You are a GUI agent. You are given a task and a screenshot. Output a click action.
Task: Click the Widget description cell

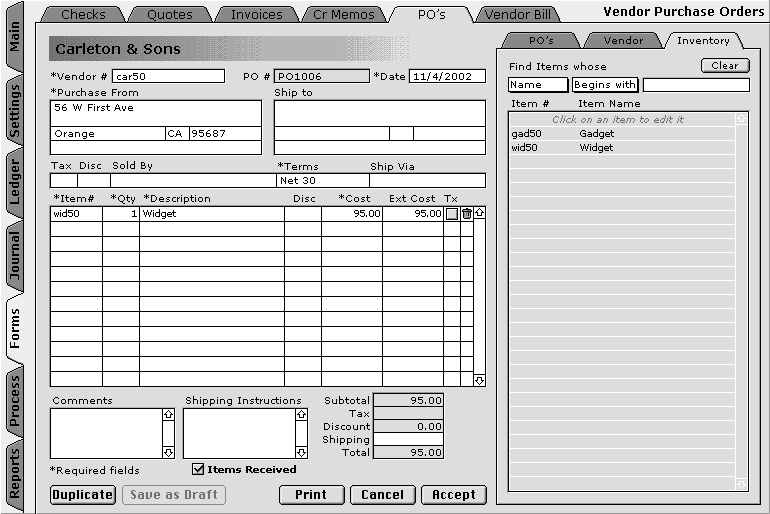tap(212, 214)
